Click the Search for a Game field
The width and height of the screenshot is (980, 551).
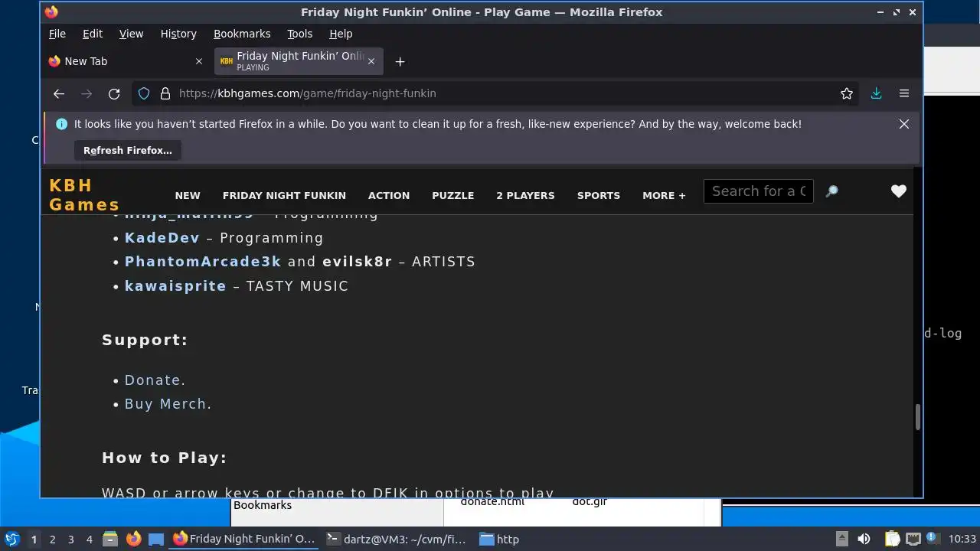point(759,191)
